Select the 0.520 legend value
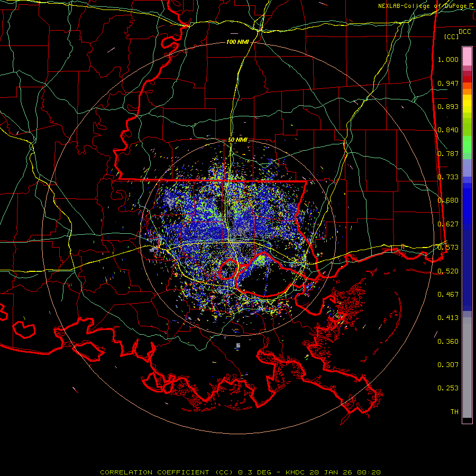This screenshot has height=476, width=476. click(448, 271)
